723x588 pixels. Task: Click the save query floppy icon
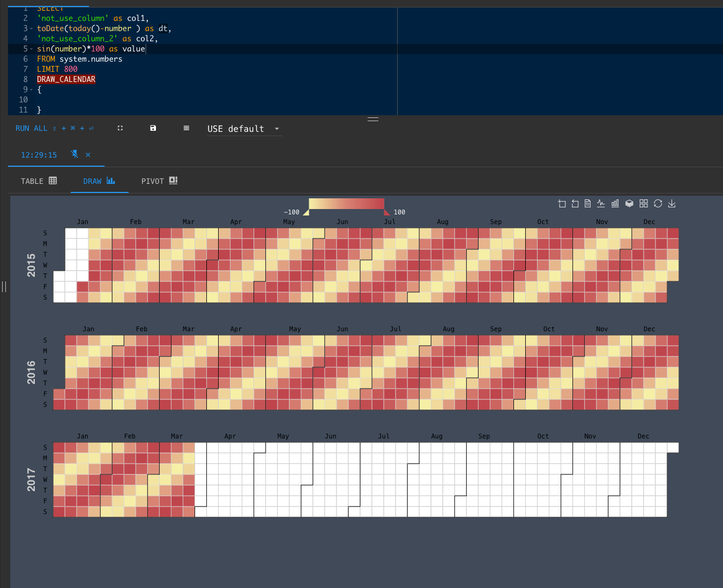click(153, 128)
